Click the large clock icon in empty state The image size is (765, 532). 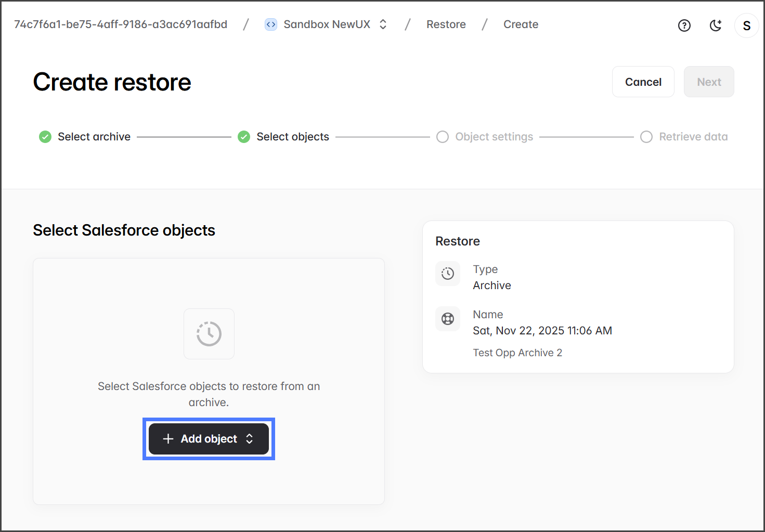pos(209,334)
